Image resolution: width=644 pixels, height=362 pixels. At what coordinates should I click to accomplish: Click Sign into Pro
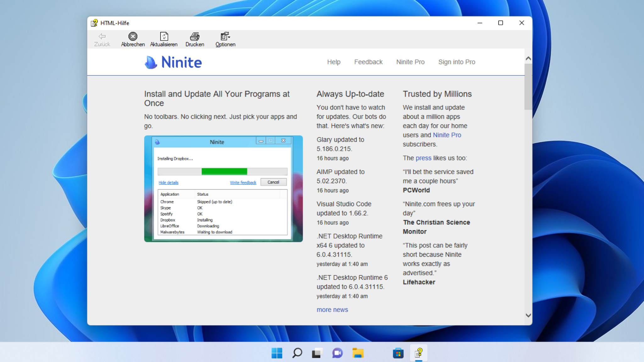[x=457, y=62]
